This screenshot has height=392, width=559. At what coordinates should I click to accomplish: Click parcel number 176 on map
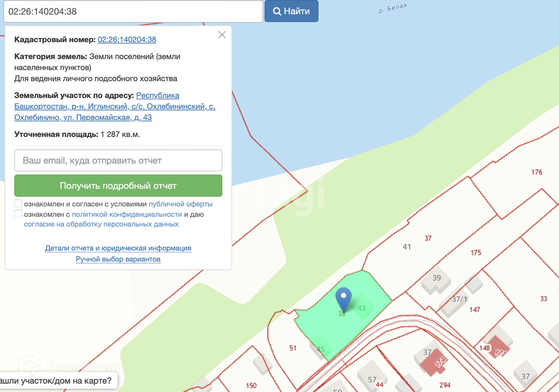pos(537,172)
